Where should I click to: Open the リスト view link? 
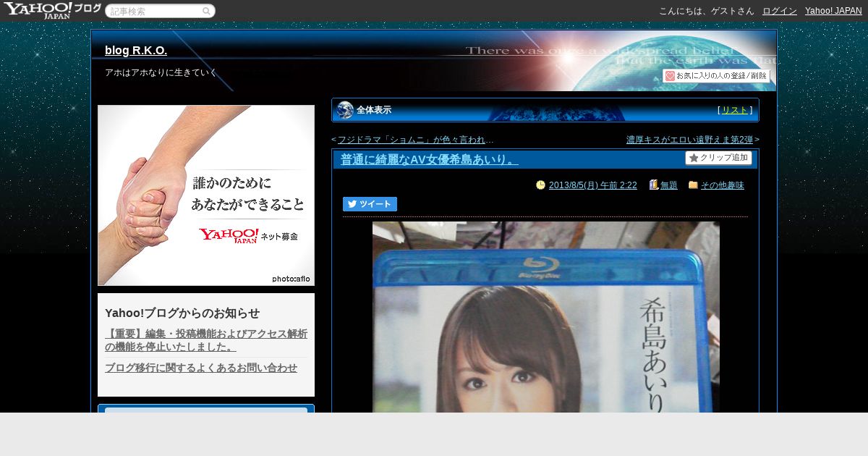[x=735, y=110]
